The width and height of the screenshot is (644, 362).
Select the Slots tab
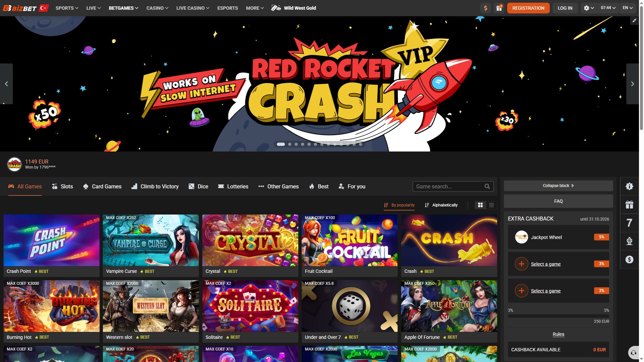[62, 187]
